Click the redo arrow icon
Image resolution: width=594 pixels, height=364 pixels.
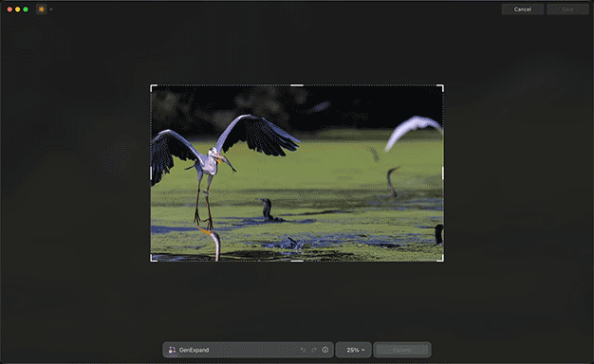click(314, 350)
